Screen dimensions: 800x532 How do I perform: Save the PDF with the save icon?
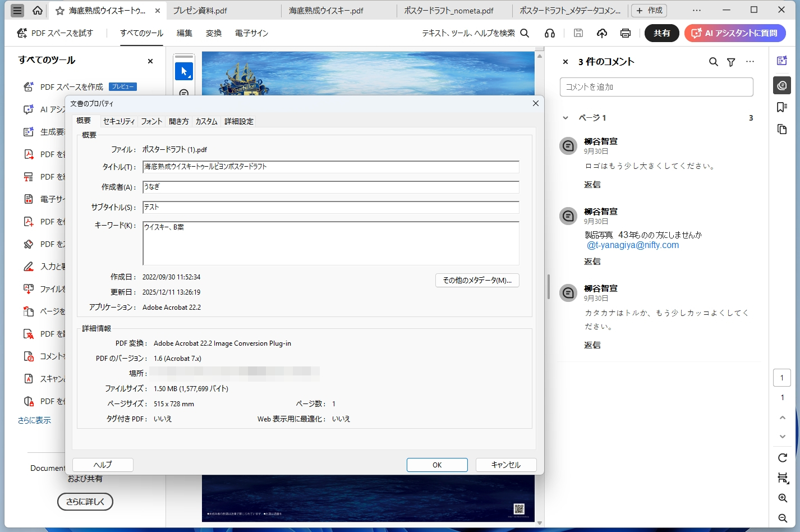pyautogui.click(x=578, y=33)
